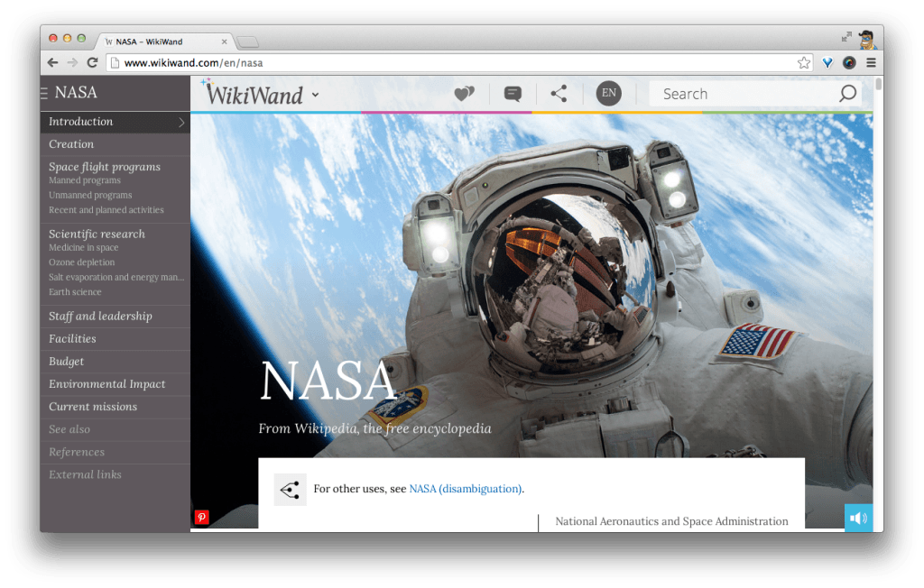Toggle sidebar with hamburger icon beside NASA
This screenshot has width=924, height=588.
pyautogui.click(x=44, y=93)
